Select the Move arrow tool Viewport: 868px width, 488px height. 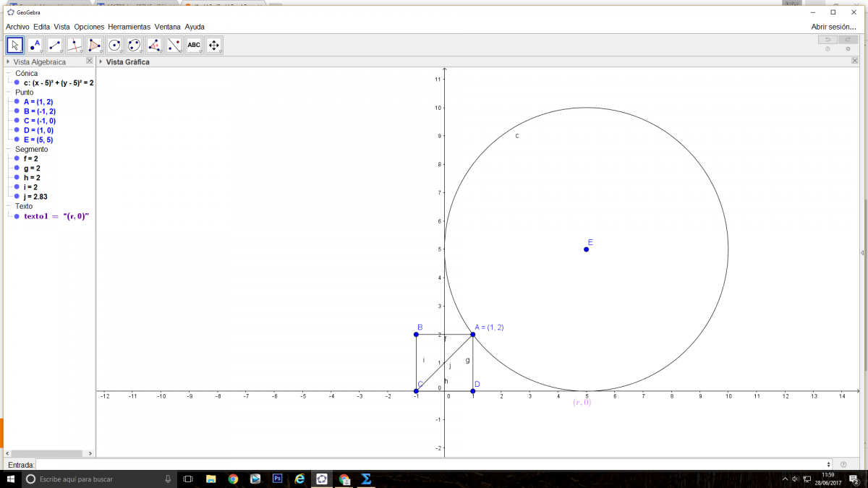coord(14,46)
